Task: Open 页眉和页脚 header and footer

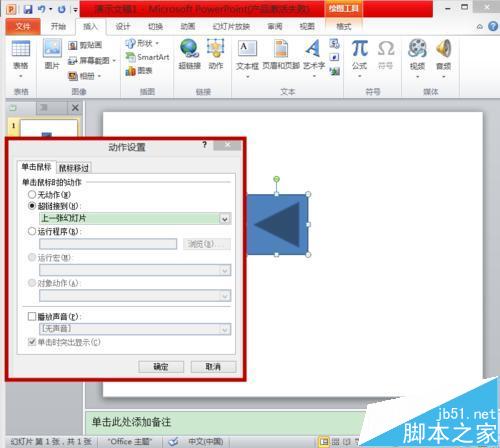Action: (281, 54)
